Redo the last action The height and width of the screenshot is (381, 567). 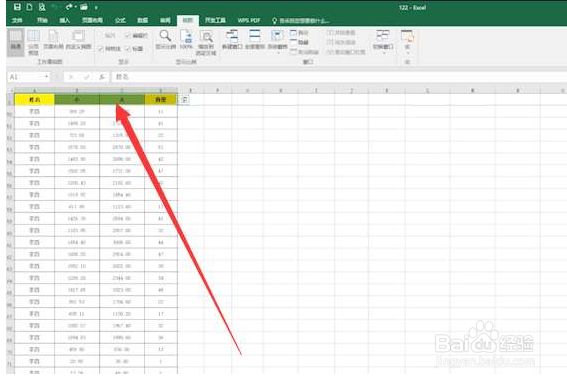(68, 7)
